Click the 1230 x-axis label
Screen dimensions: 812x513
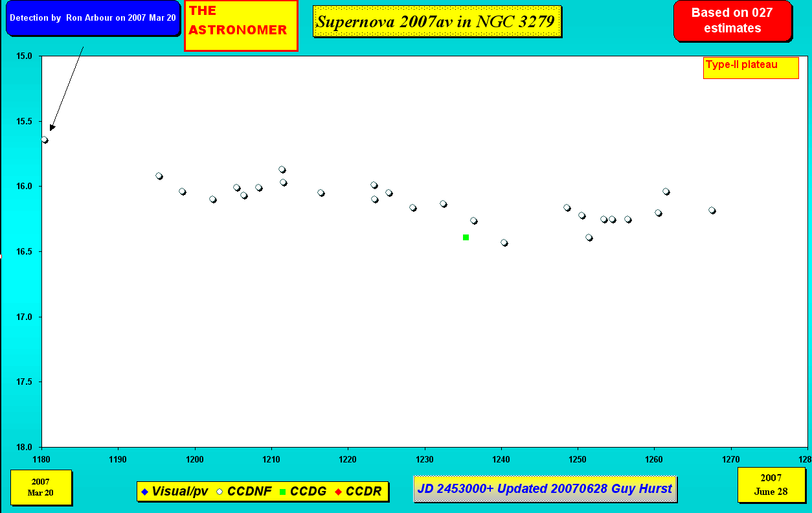click(x=425, y=459)
